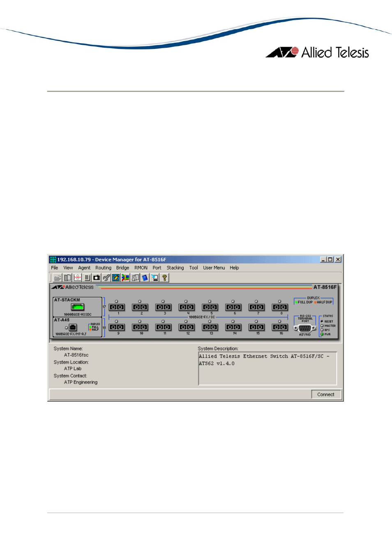
Task: Click the RESET status indicator
Action: tap(322, 321)
